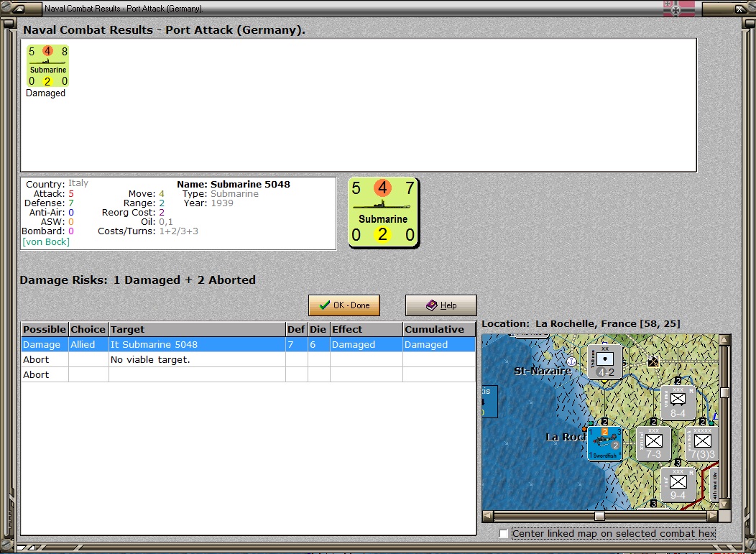Select the Swordfish aircraft unit on map
This screenshot has height=554, width=756.
604,443
